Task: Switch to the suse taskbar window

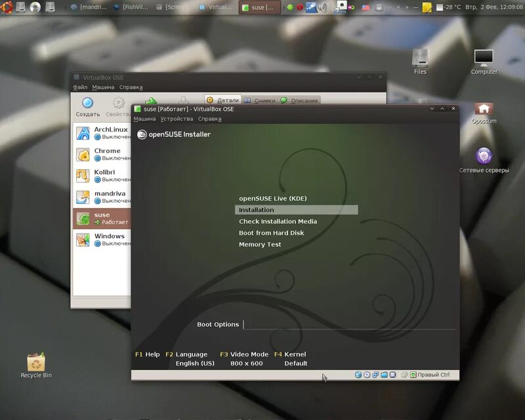Action: pos(259,7)
